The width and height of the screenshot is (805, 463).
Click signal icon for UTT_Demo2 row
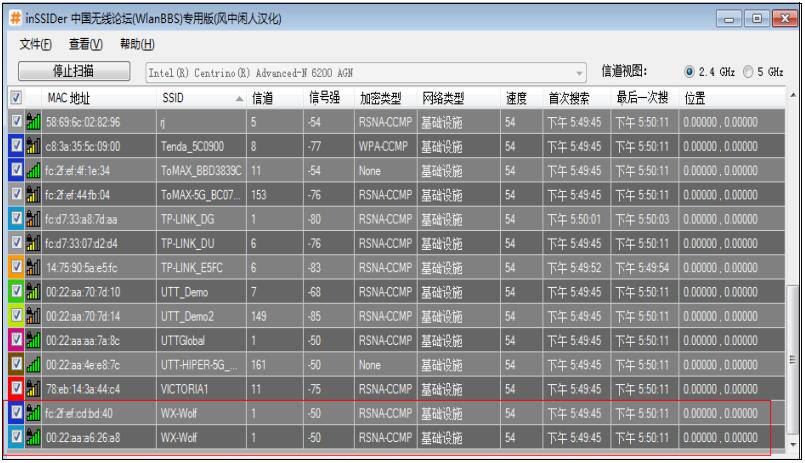coord(33,316)
